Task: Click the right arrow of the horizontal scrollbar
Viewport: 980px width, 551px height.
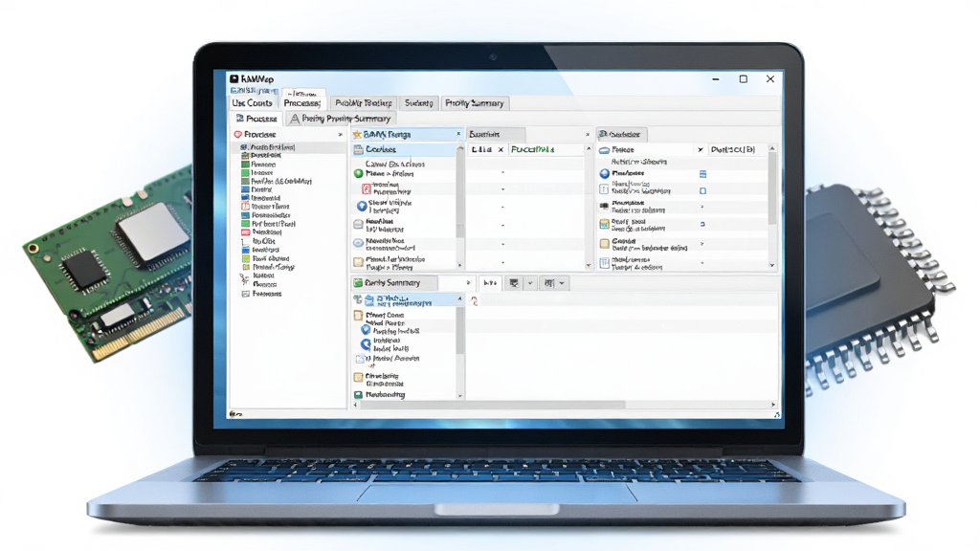Action: tap(773, 405)
